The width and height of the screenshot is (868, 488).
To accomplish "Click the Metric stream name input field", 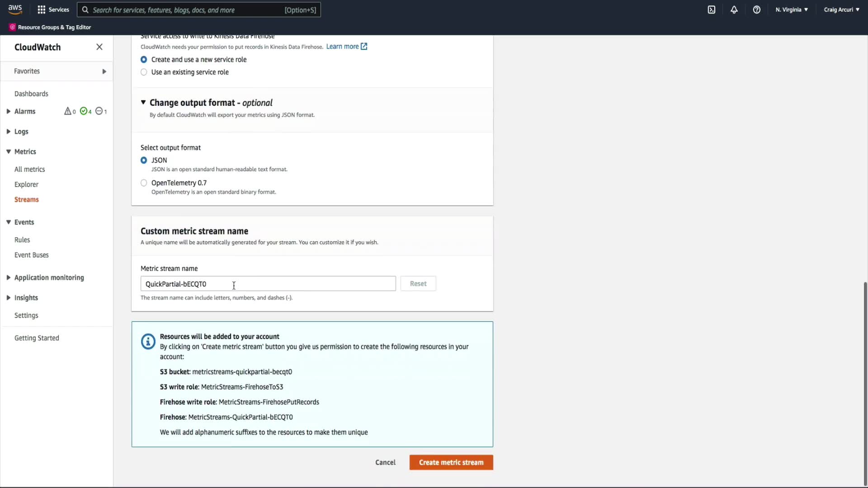I will point(268,284).
